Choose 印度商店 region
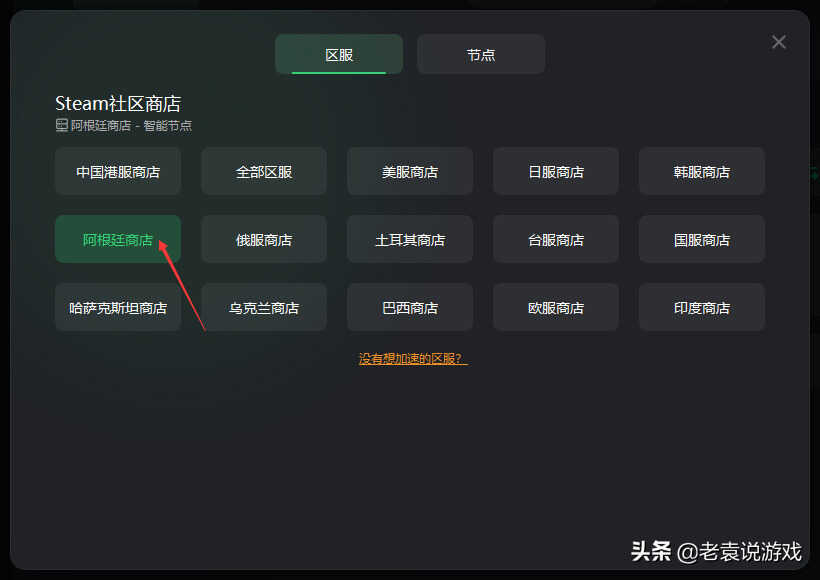Screen dimensions: 820x580 click(x=702, y=308)
